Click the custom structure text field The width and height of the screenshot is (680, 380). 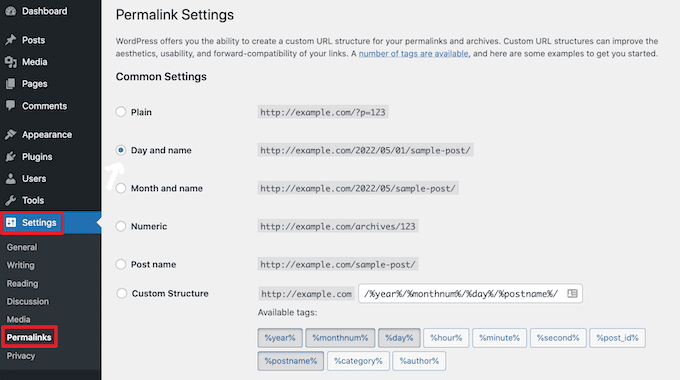(x=471, y=294)
